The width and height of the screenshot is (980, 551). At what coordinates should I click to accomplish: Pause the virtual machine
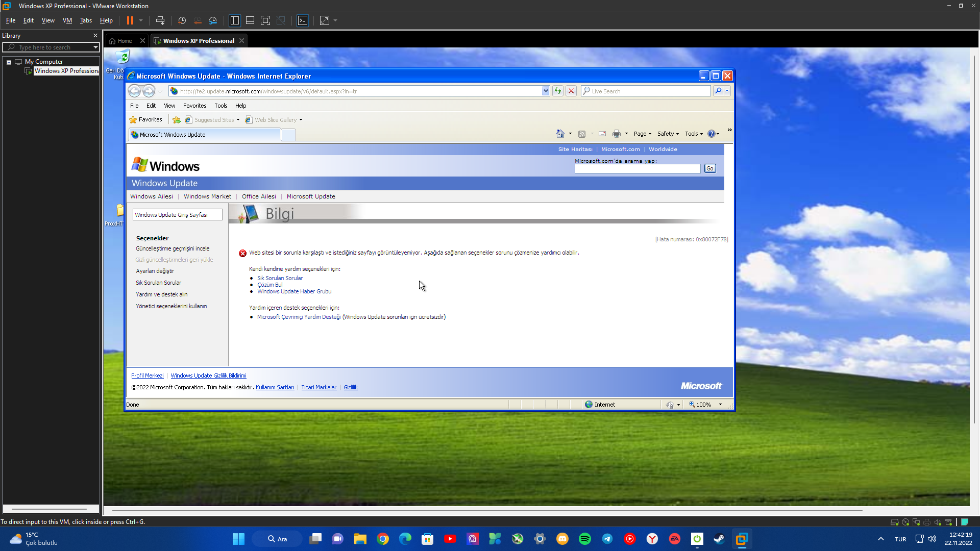130,20
